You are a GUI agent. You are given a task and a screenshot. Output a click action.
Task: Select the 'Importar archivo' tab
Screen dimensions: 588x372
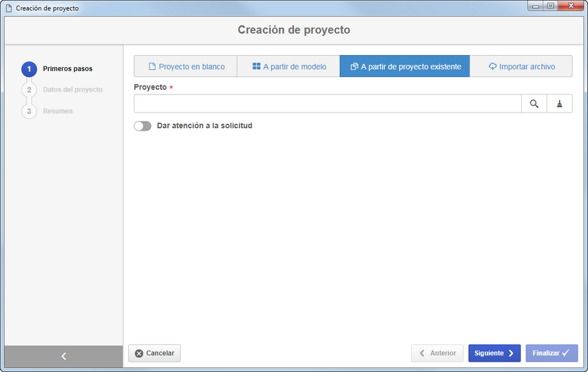click(x=521, y=66)
